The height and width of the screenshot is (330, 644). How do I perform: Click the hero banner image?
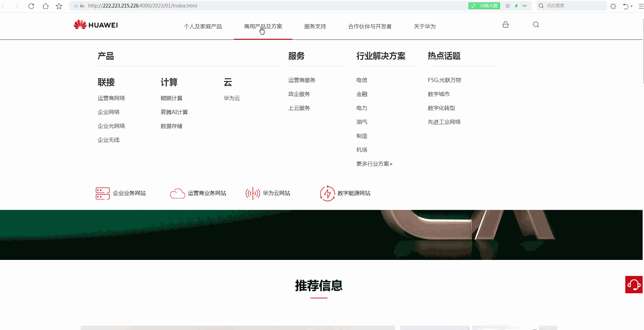pos(321,235)
